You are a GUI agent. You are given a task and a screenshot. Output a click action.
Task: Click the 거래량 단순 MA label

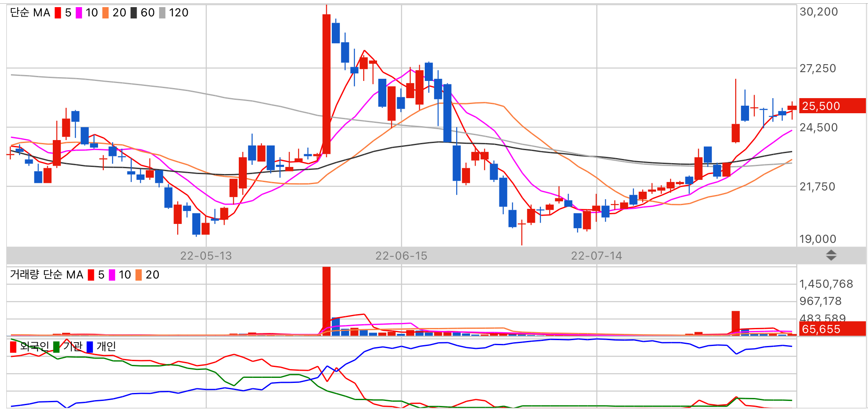pyautogui.click(x=46, y=275)
